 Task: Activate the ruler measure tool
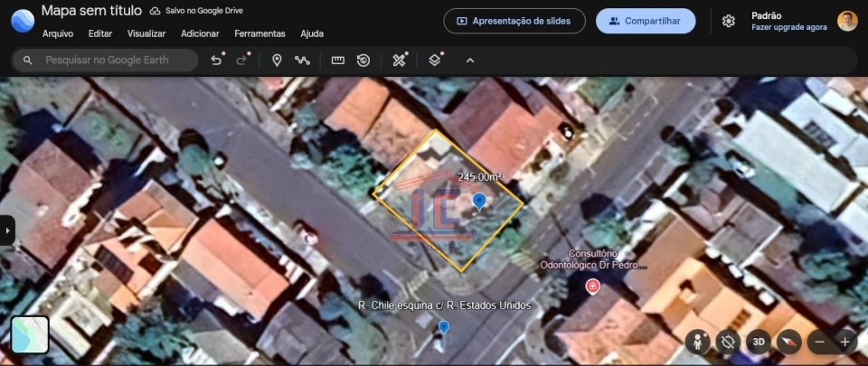(x=338, y=61)
